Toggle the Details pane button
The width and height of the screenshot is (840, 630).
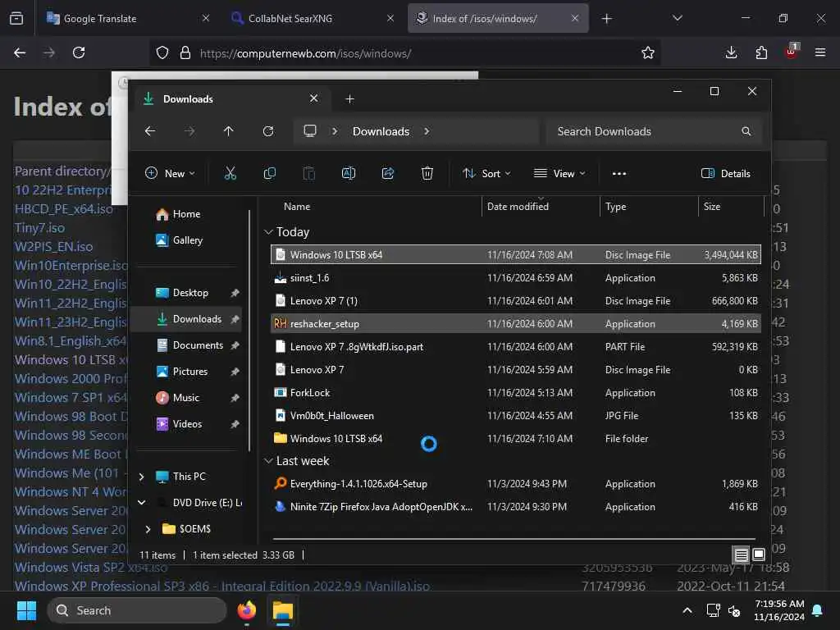(x=726, y=174)
